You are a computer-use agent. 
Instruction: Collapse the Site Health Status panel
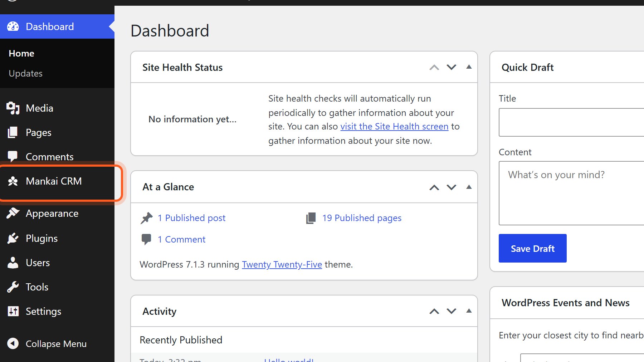tap(469, 67)
